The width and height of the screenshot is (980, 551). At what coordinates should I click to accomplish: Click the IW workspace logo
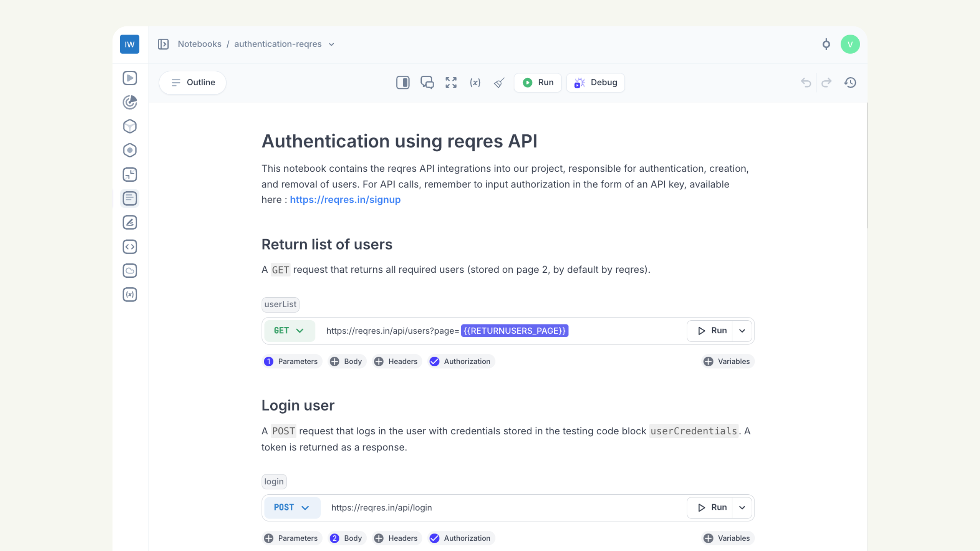(129, 44)
